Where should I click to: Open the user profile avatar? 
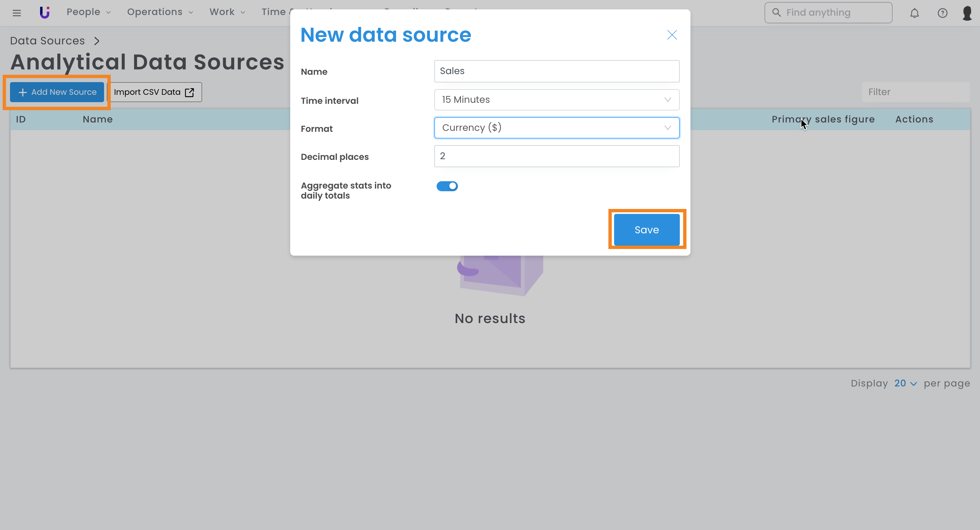pyautogui.click(x=967, y=13)
